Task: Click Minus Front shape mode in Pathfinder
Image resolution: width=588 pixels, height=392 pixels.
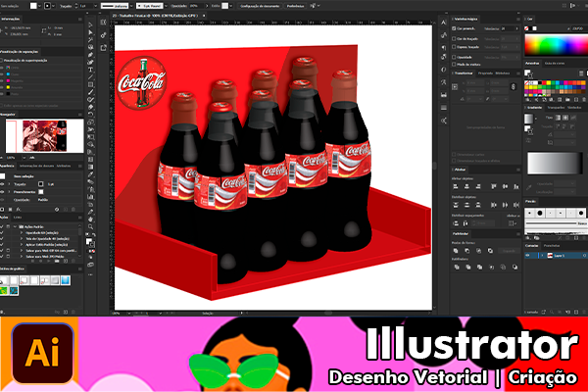Action: pos(466,251)
